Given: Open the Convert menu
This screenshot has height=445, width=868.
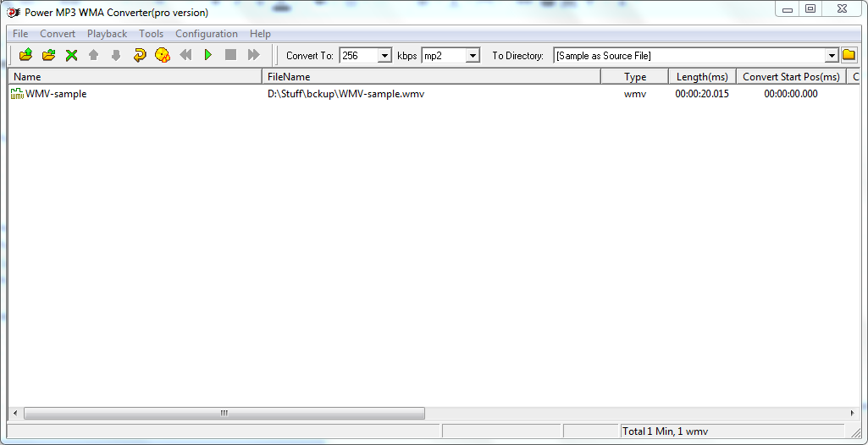Looking at the screenshot, I should coord(58,34).
